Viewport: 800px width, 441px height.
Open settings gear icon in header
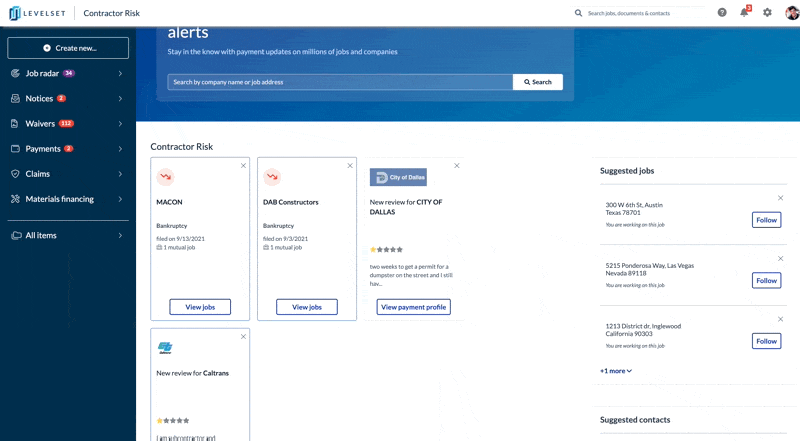767,13
